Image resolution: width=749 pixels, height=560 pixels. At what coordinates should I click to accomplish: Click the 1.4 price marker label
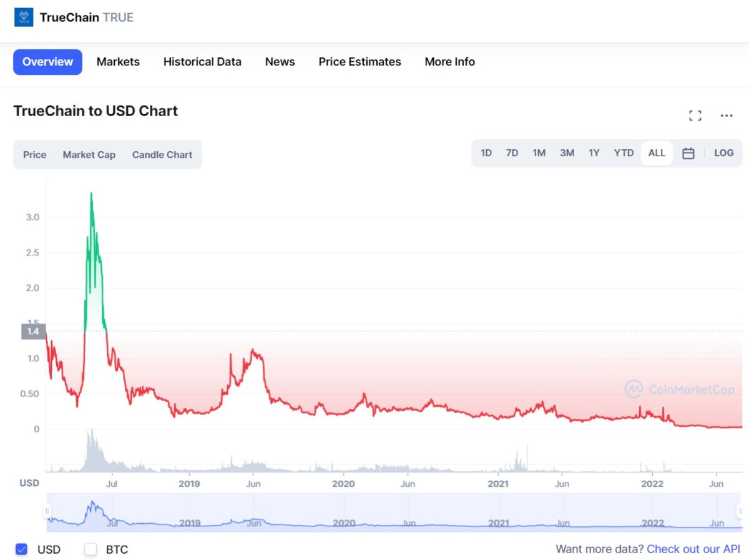tap(34, 332)
